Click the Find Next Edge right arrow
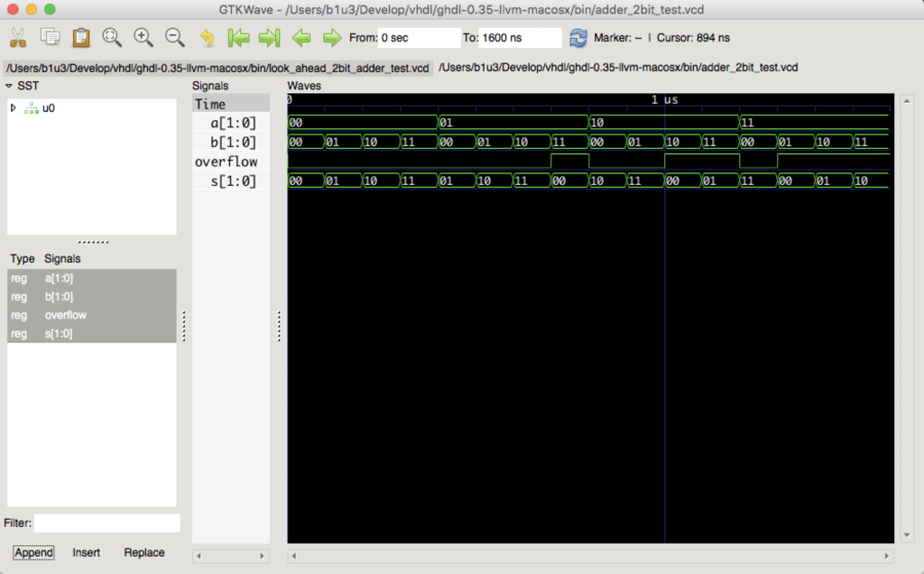 332,38
